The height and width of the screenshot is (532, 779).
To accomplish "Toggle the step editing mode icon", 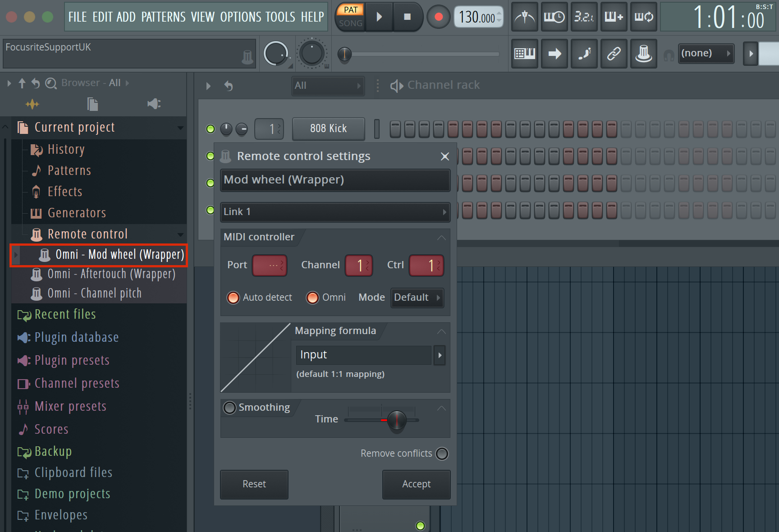I will [x=584, y=54].
